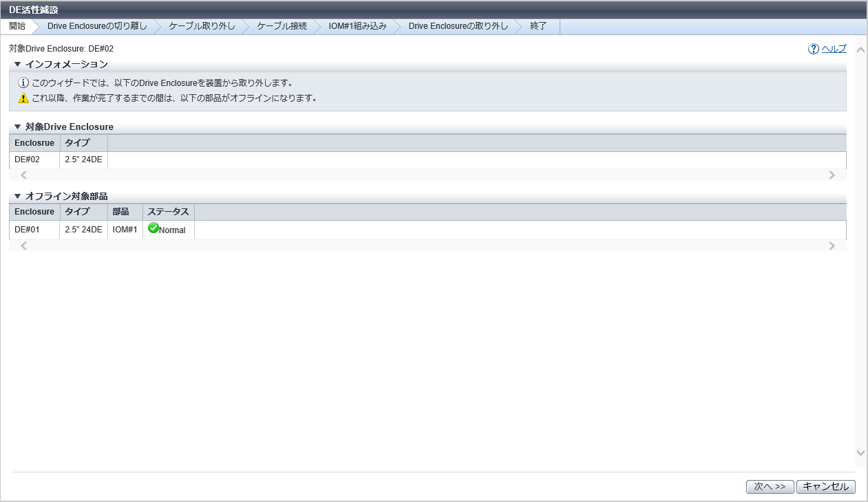868x502 pixels.
Task: Collapse the インフォメーション section
Action: click(18, 65)
